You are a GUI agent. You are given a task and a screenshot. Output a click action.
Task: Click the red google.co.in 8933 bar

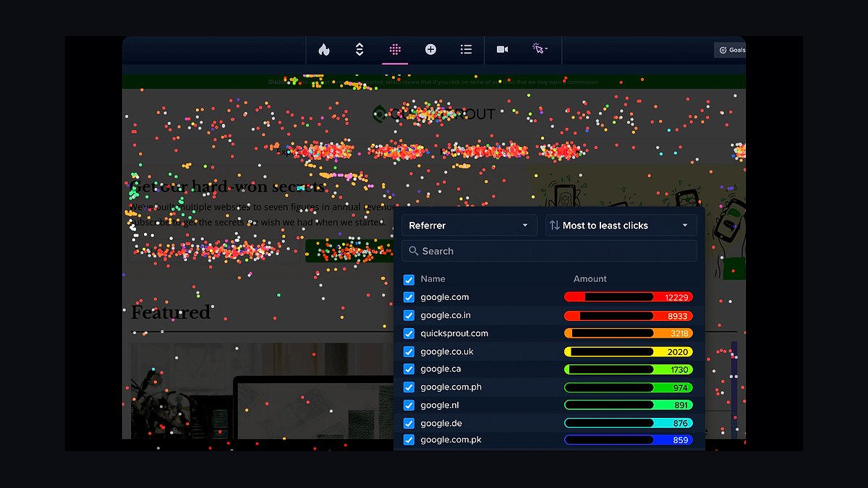(x=628, y=315)
